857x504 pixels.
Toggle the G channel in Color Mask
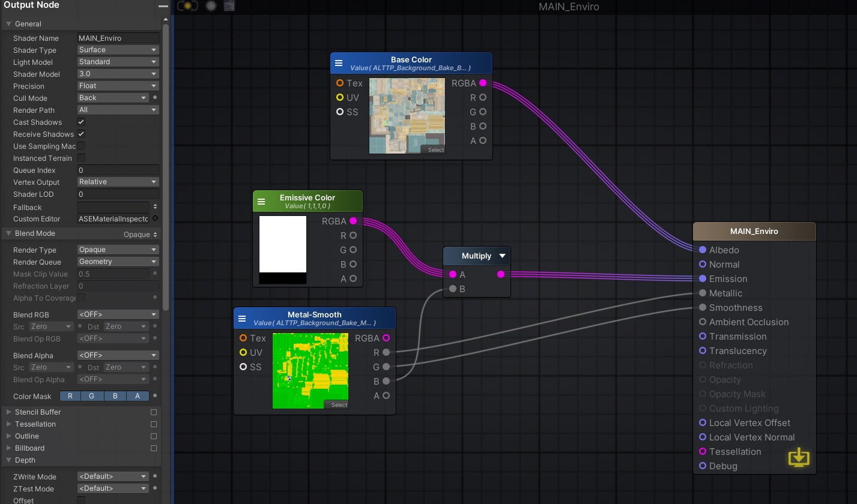(x=92, y=396)
